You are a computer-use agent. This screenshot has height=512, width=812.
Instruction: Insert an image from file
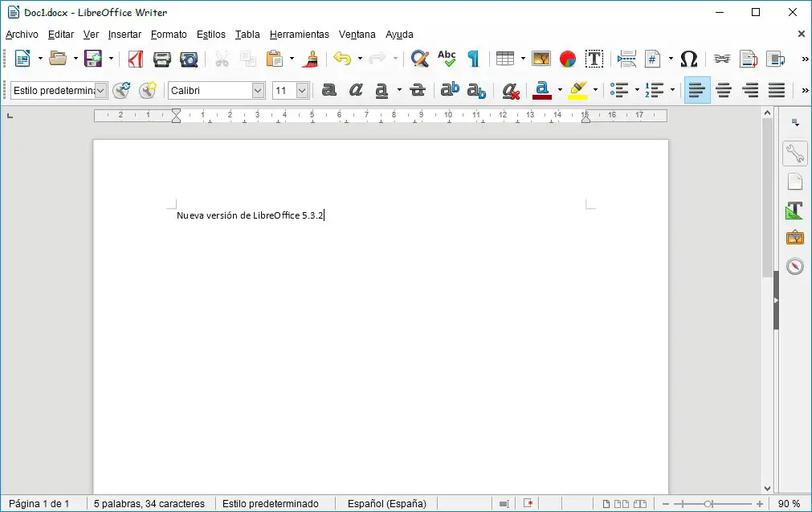coord(541,59)
